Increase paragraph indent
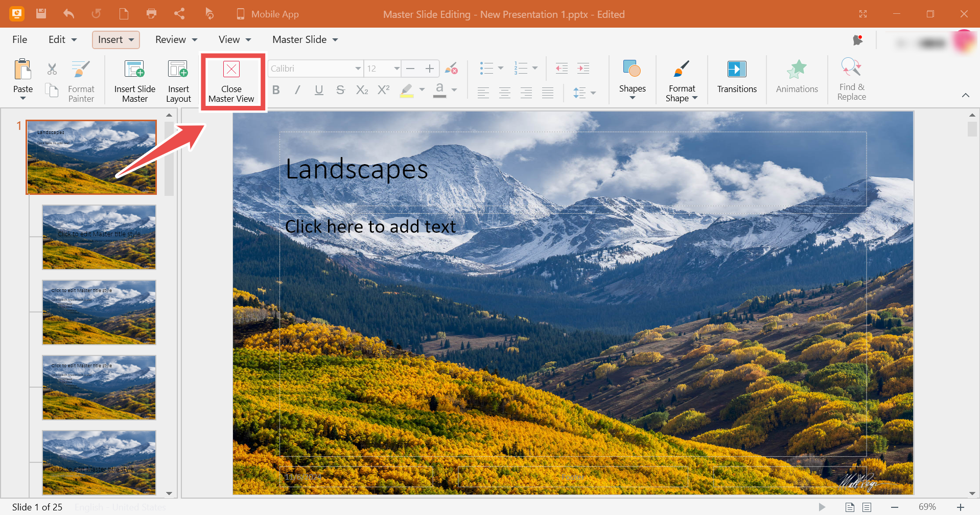Screen dimensions: 980x515 [583, 68]
